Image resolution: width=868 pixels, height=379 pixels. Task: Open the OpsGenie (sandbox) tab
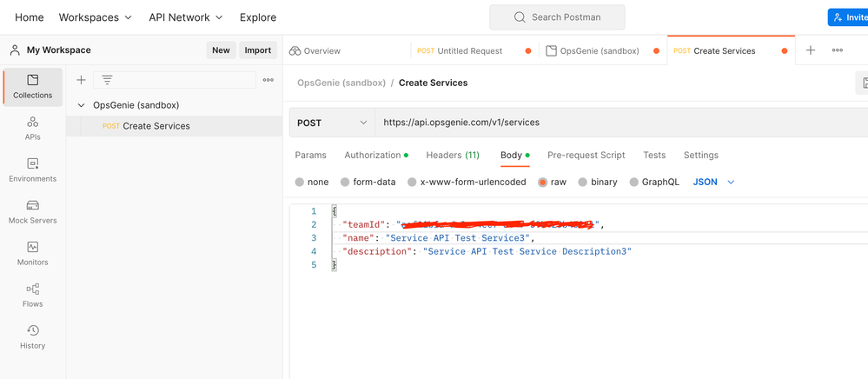point(600,51)
